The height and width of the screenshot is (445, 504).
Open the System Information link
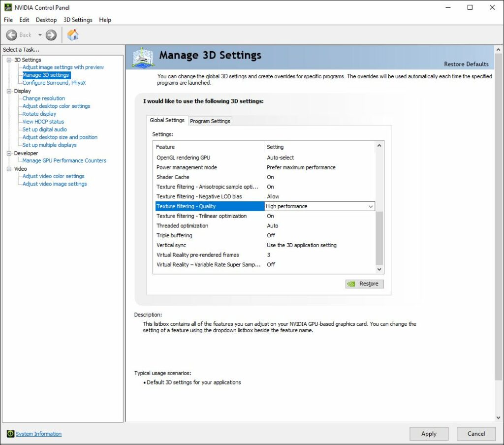point(38,434)
